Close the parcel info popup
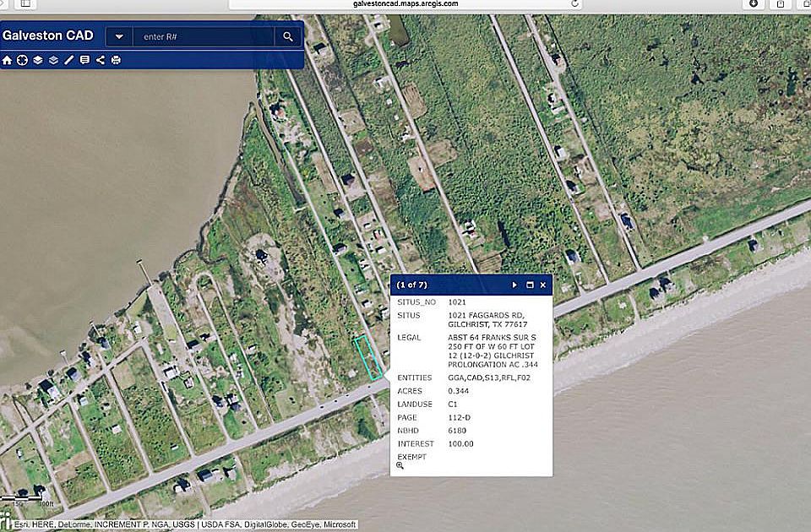 [543, 285]
